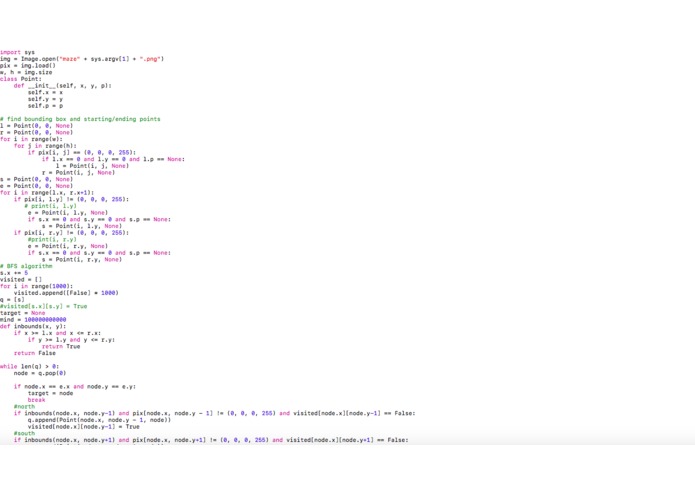Click the 'self.y = y' line
Screen dimensions: 695x494
pyautogui.click(x=45, y=99)
